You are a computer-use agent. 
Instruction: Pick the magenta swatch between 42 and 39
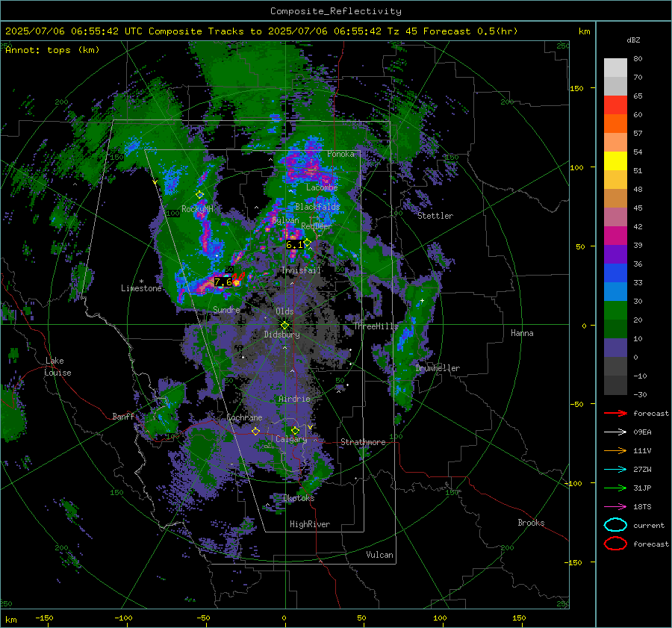pos(615,236)
